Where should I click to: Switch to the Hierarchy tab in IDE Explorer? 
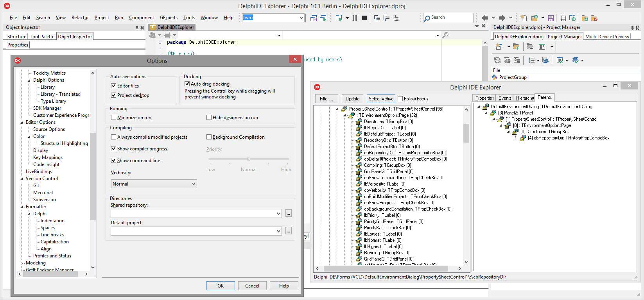click(x=525, y=98)
